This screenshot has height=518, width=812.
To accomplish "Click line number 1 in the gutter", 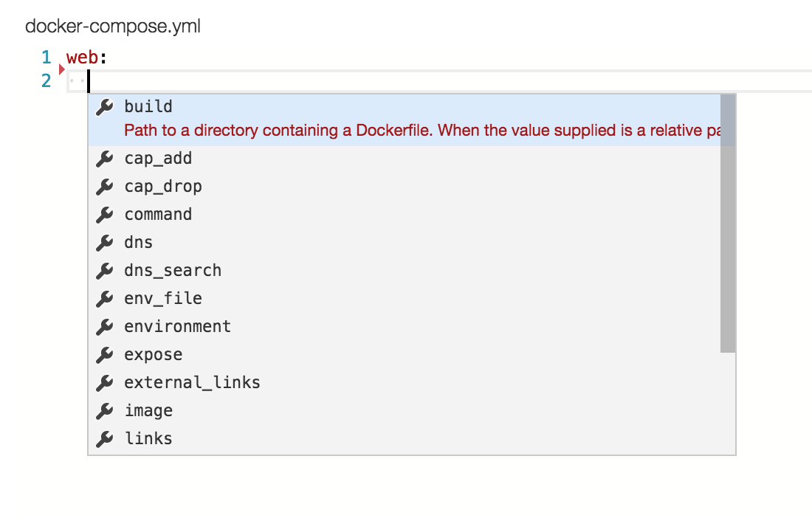I will (47, 58).
